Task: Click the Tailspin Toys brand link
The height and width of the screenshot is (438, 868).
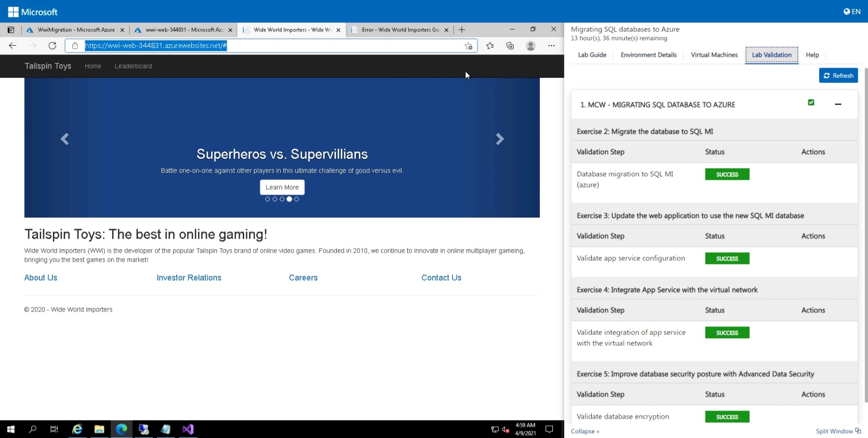Action: pos(48,66)
